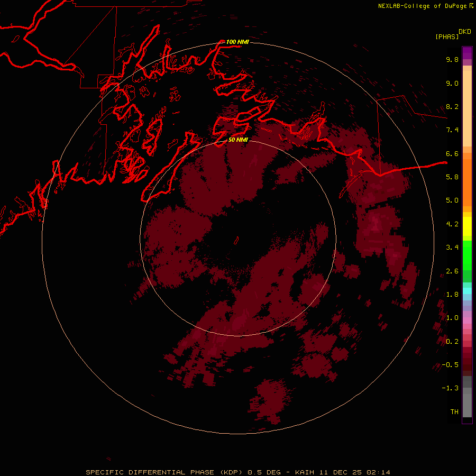476x476 pixels.
Task: Click the TH threshold label on the legend
Action: [454, 412]
